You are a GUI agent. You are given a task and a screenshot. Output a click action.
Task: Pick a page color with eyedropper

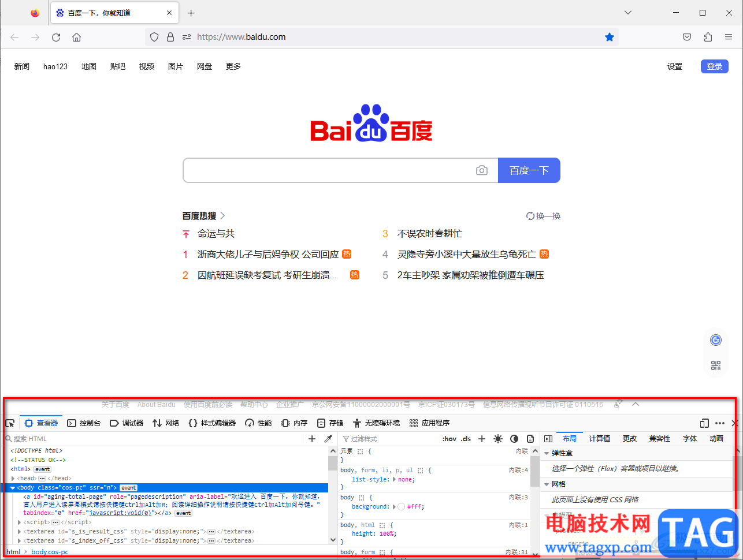(328, 439)
